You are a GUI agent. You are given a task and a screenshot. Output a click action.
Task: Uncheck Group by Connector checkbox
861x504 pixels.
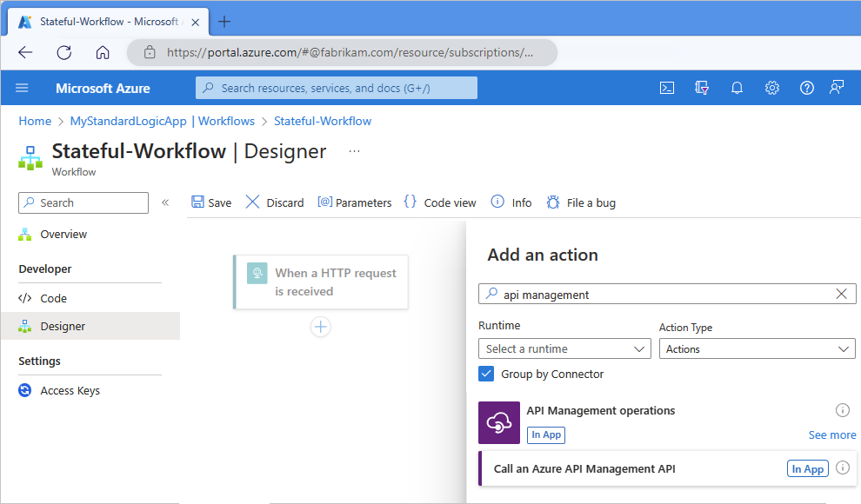coord(487,374)
